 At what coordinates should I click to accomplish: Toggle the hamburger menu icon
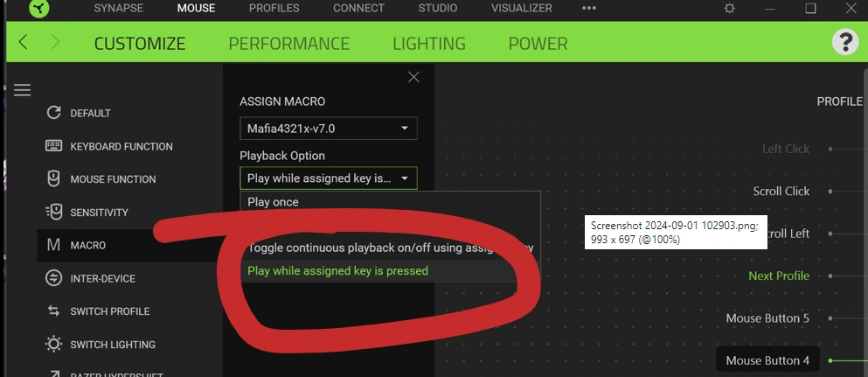pyautogui.click(x=22, y=90)
